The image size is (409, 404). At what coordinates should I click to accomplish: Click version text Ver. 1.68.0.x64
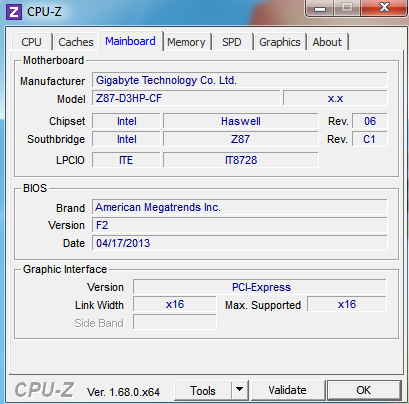[x=123, y=392]
